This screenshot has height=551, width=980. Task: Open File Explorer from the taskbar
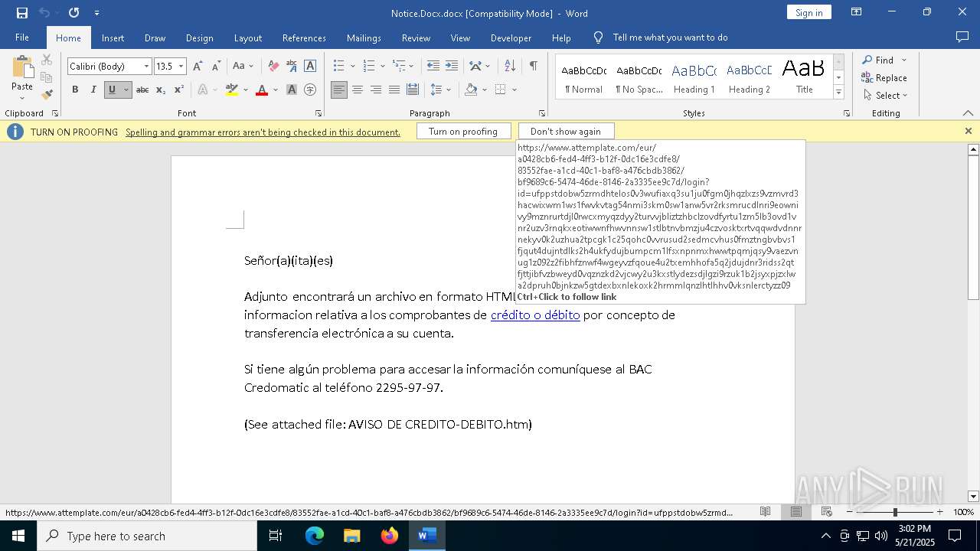[x=352, y=536]
